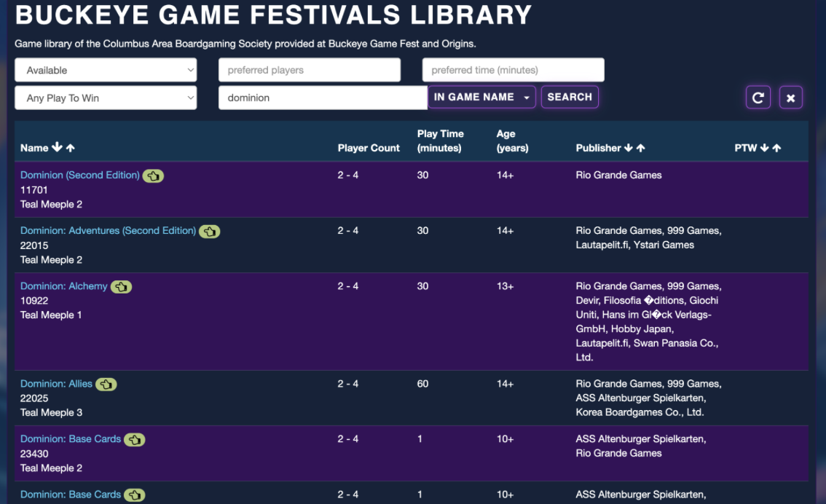Click the search box containing dominion

click(x=323, y=98)
